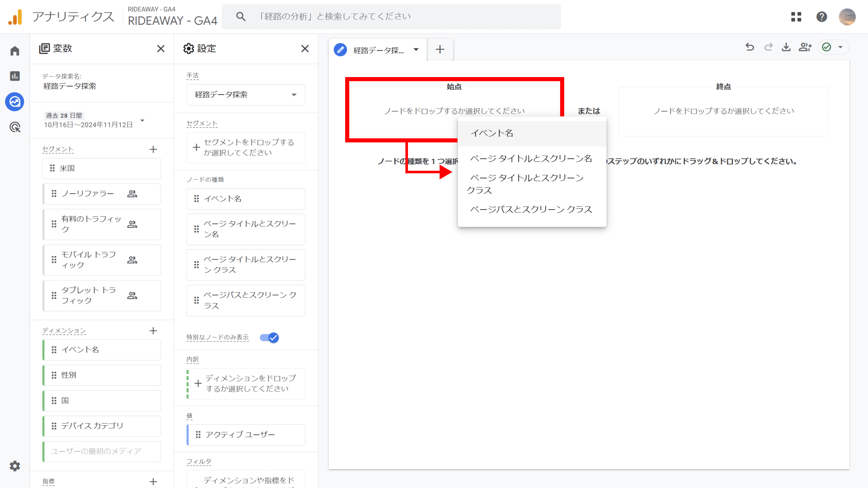Click the セグメントをドロップ drop zone

coord(246,148)
